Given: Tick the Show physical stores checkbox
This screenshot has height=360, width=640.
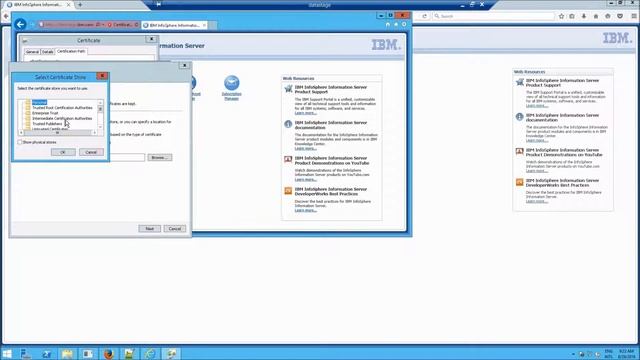Looking at the screenshot, I should coord(20,142).
